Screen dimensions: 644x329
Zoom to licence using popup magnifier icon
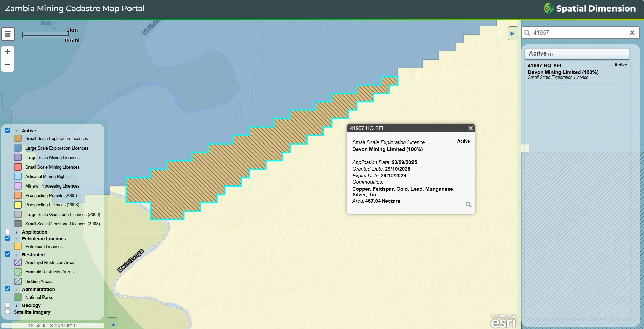pos(468,204)
